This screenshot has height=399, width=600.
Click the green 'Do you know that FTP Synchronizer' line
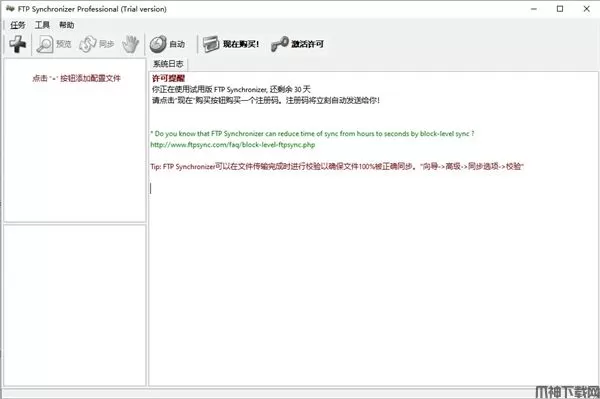pos(312,134)
